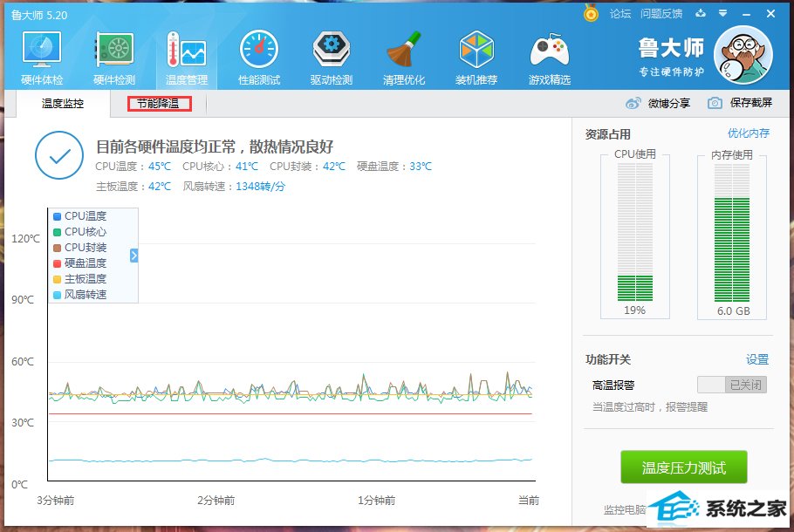The height and width of the screenshot is (532, 794).
Task: Open 论坛 forum link
Action: [x=620, y=14]
